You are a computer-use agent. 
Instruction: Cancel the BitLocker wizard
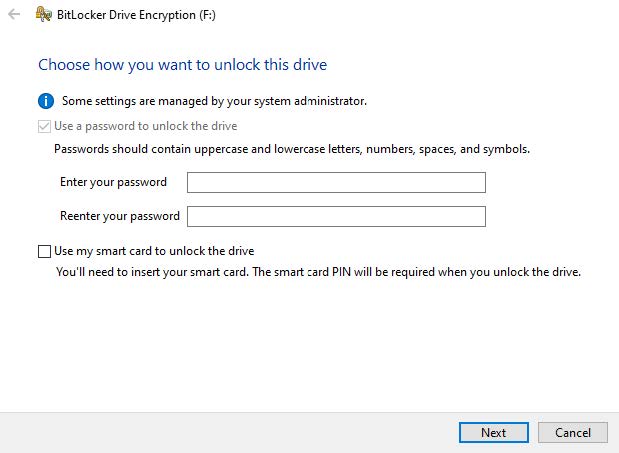click(x=573, y=432)
